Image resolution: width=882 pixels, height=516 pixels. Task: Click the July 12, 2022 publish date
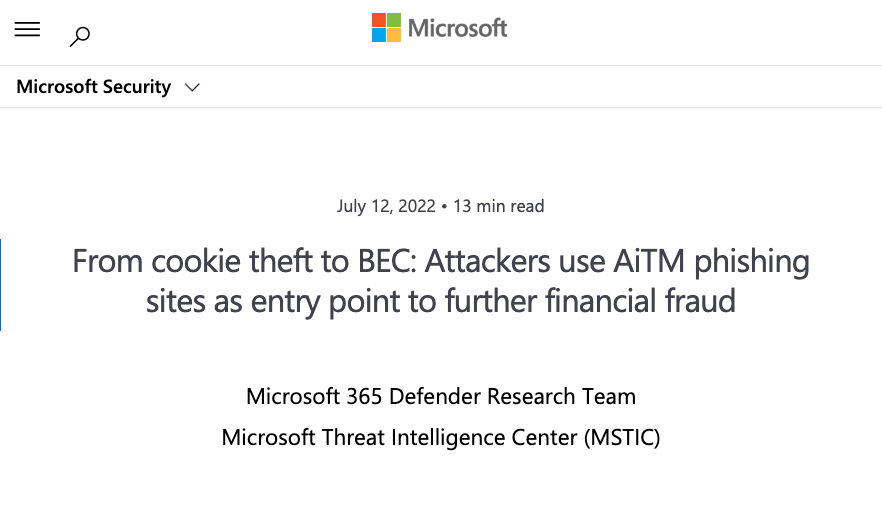tap(386, 206)
